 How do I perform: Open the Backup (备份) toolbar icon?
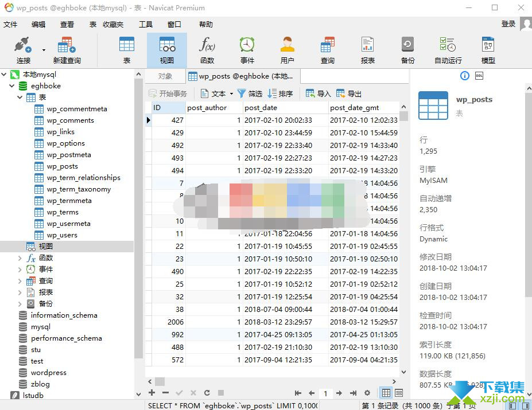(x=407, y=50)
